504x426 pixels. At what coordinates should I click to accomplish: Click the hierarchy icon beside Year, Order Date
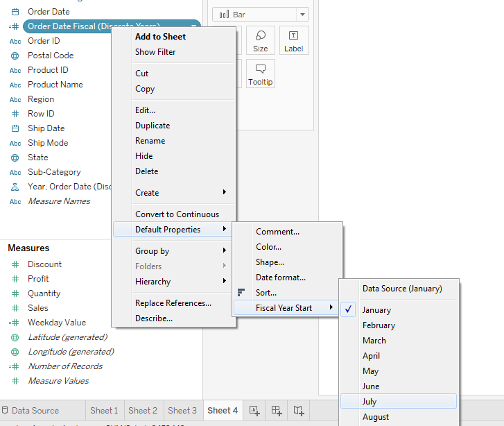coord(15,187)
